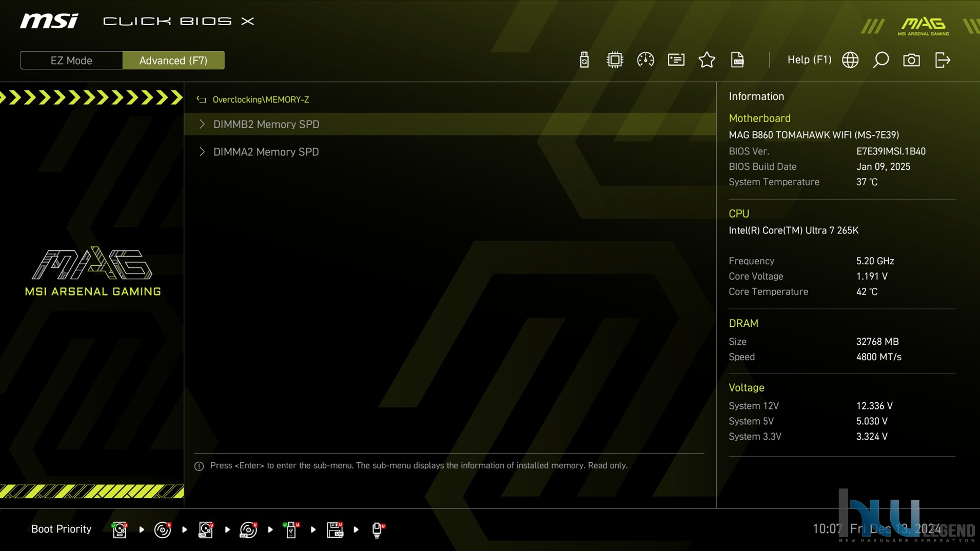Click the CPU section heading
Screen dimensions: 980x551
[x=739, y=214]
